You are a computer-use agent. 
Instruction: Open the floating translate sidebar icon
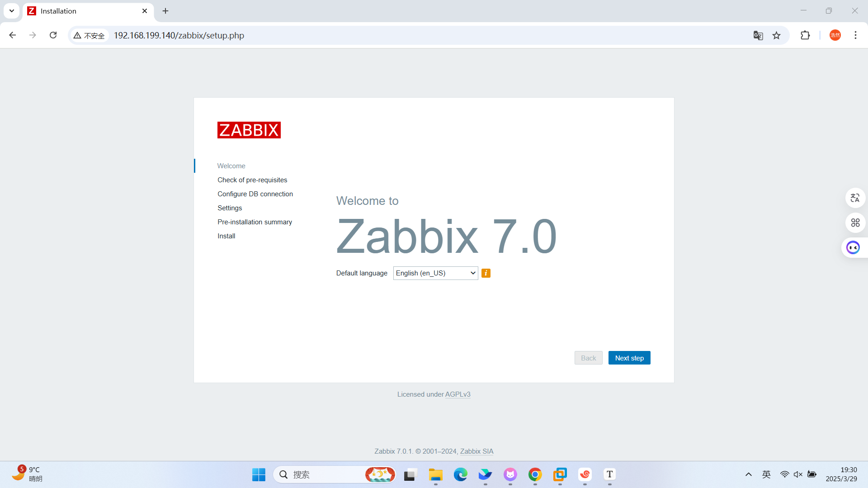click(x=855, y=198)
